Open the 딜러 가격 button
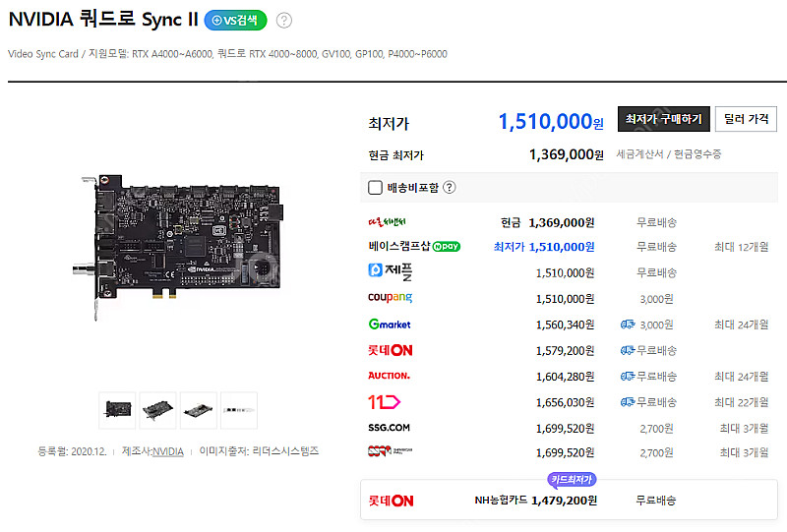The image size is (787, 532). 746,119
